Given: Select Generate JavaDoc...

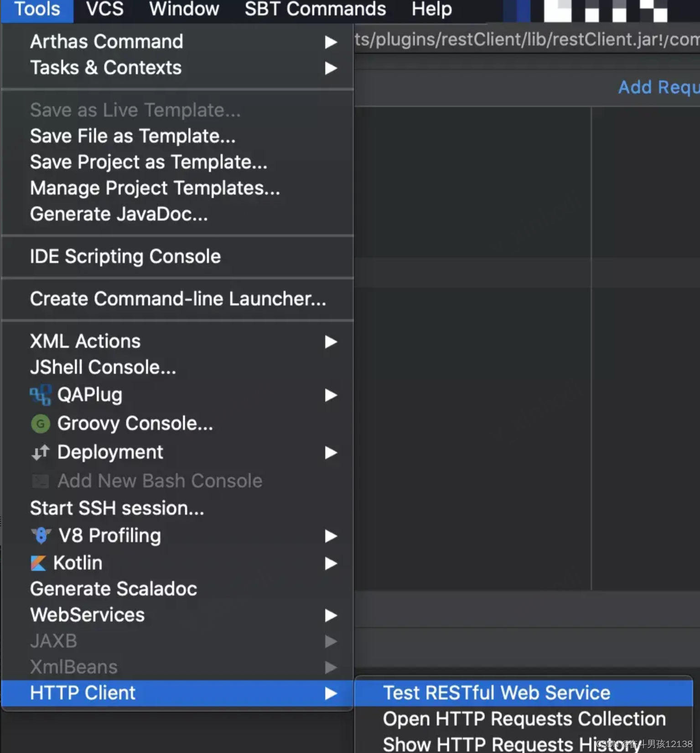Looking at the screenshot, I should pos(177,214).
